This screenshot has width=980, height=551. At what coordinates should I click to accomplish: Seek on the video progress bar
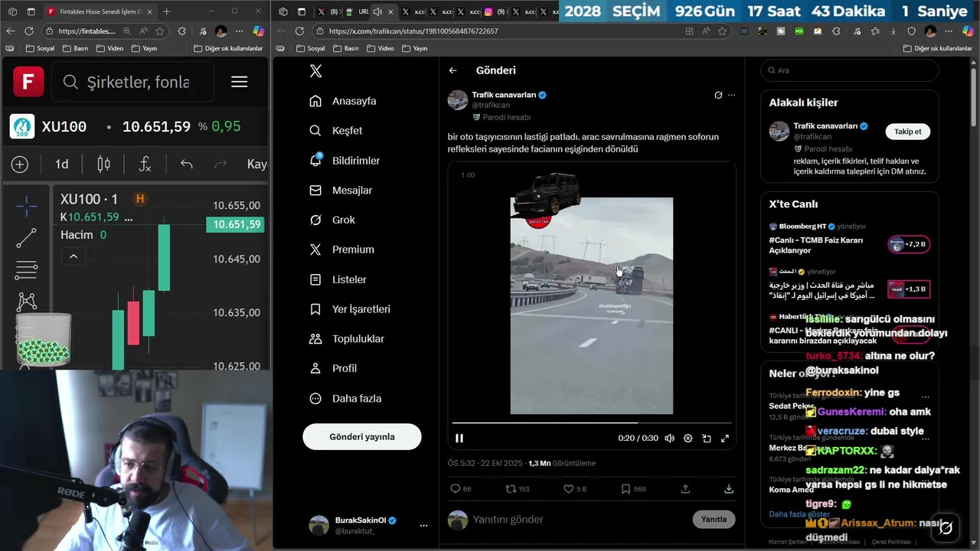coord(592,422)
